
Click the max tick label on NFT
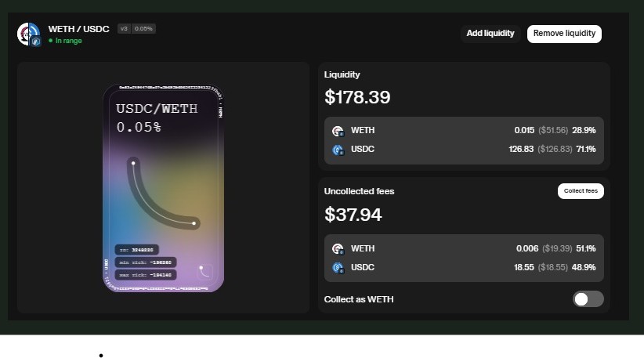(145, 274)
